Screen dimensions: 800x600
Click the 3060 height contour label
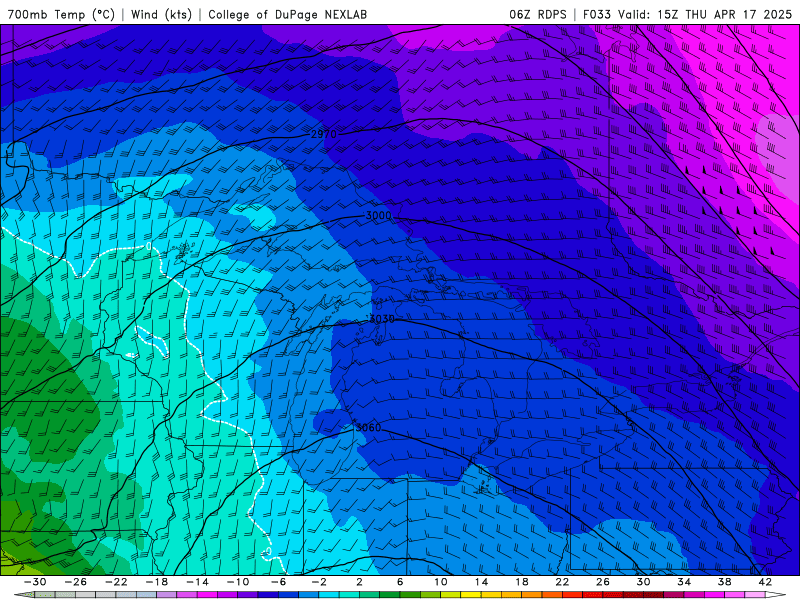coord(368,428)
